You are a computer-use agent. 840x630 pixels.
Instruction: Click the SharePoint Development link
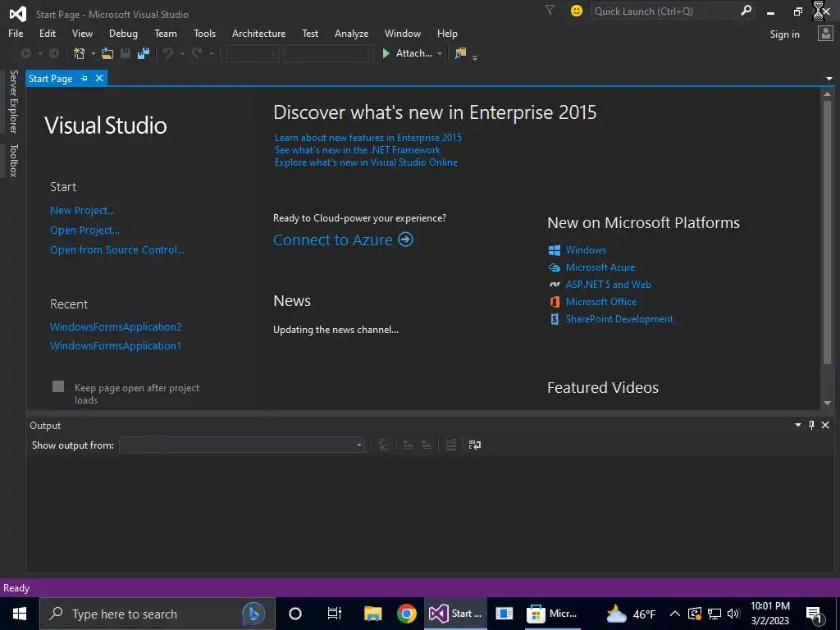point(619,319)
